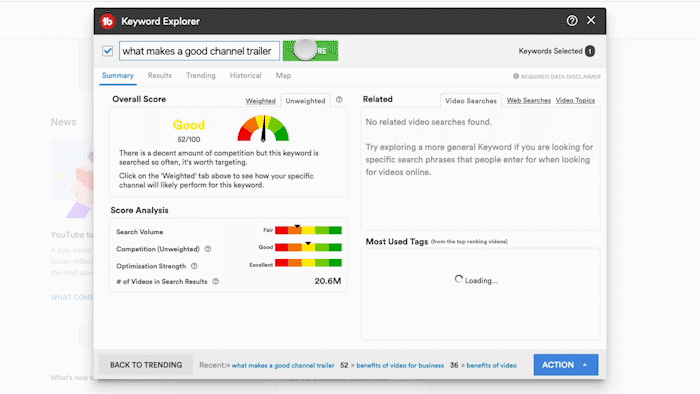This screenshot has height=394, width=700.
Task: Click the Competition color score bar
Action: pos(308,247)
